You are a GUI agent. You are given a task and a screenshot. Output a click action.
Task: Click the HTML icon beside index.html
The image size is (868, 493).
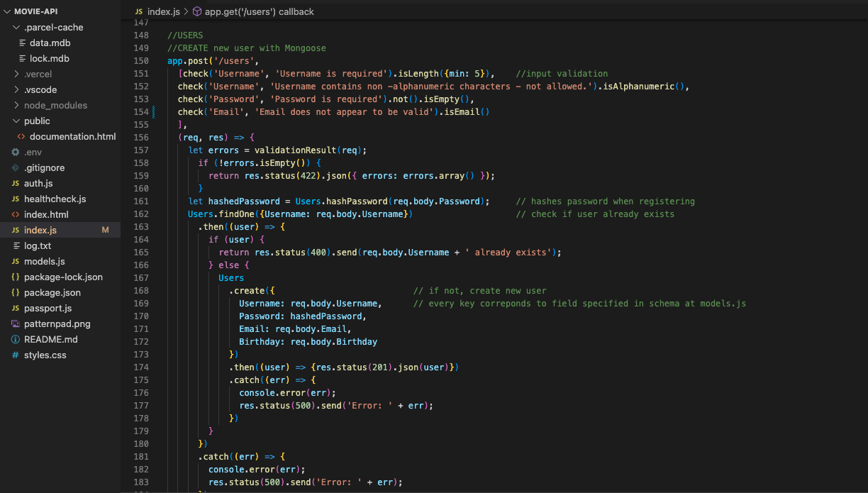[16, 215]
